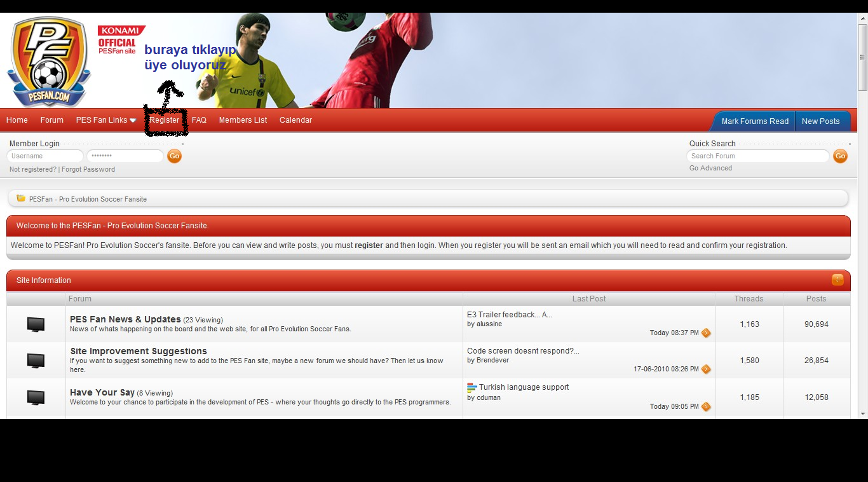Image resolution: width=868 pixels, height=482 pixels.
Task: Click the bold register link in welcome message
Action: 369,245
